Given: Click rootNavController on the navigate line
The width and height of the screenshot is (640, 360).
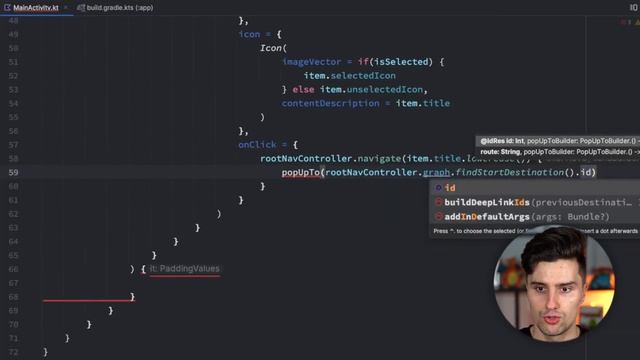Looking at the screenshot, I should click(x=306, y=159).
